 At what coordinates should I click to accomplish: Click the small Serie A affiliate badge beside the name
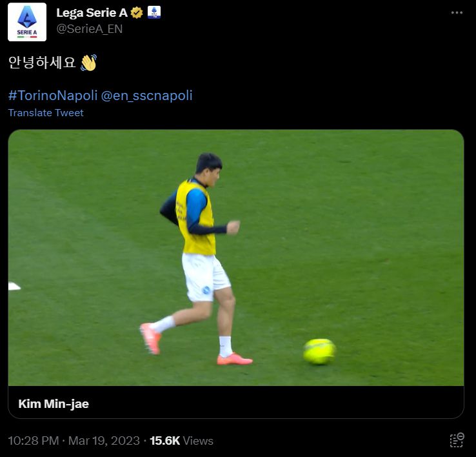click(154, 12)
